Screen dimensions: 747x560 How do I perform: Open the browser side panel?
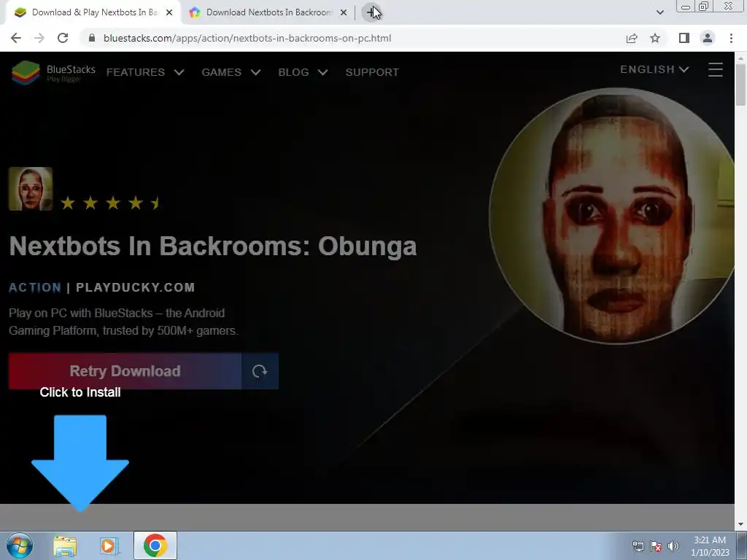[684, 38]
